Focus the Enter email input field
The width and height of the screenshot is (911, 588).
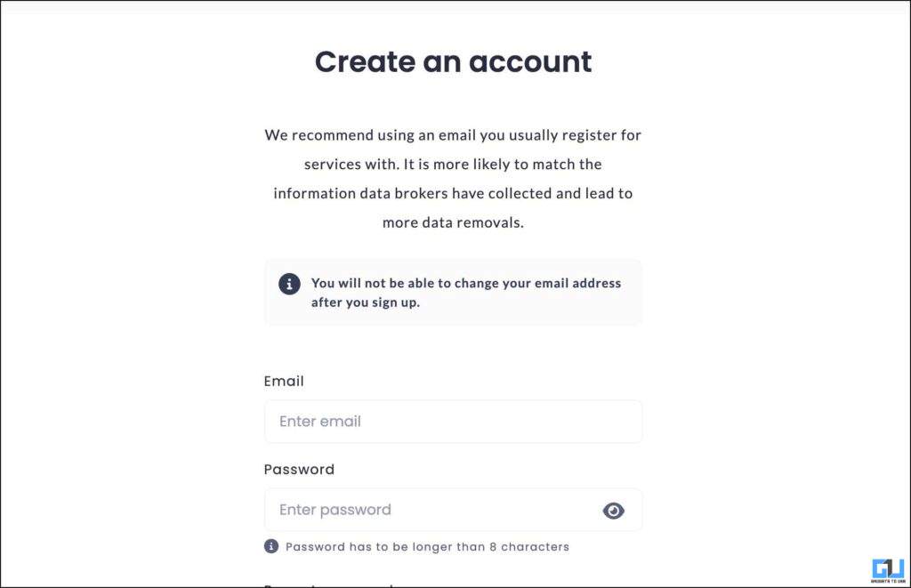[x=453, y=422]
